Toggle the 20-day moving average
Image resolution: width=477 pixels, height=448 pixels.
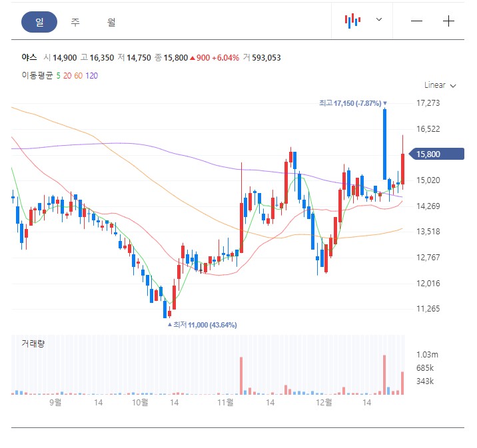[x=67, y=76]
